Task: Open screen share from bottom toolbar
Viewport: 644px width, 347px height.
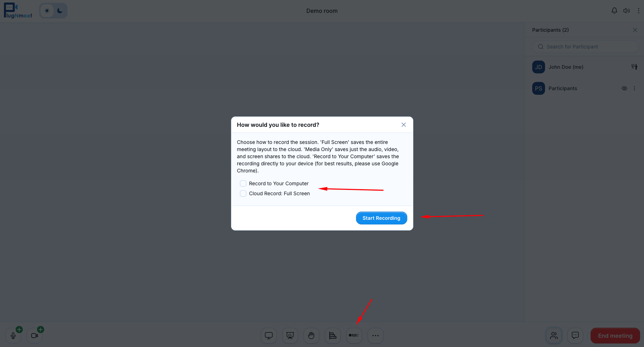Action: [x=269, y=336]
